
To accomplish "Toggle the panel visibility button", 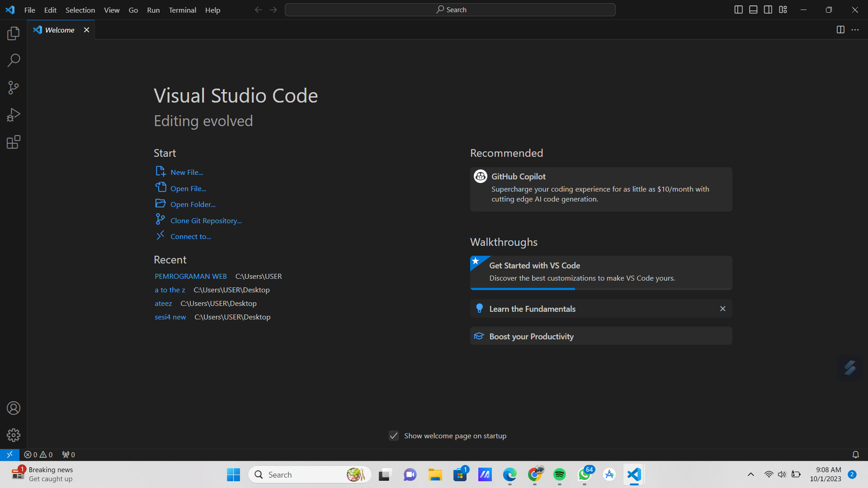I will 753,9.
